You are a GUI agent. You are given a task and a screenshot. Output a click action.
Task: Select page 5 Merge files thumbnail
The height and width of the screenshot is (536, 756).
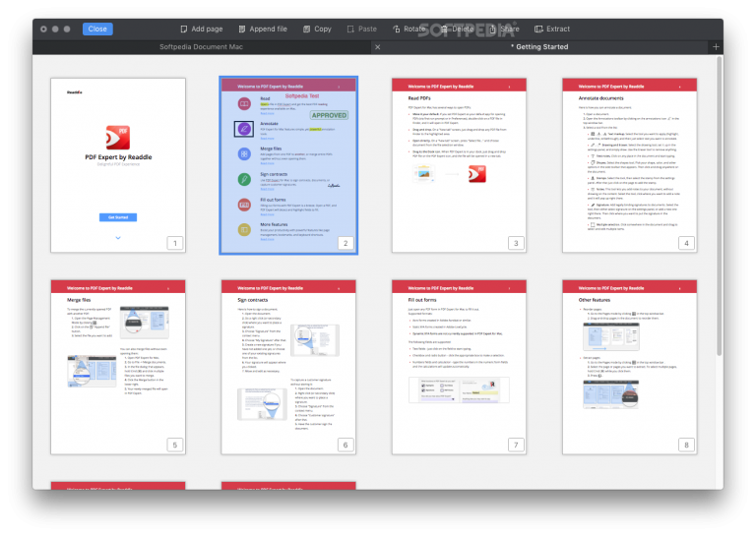(118, 367)
